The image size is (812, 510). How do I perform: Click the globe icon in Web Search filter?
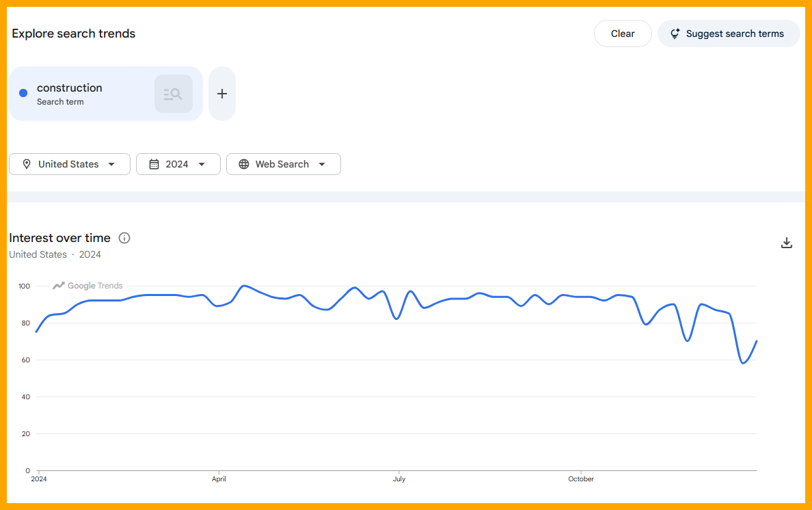click(x=244, y=164)
